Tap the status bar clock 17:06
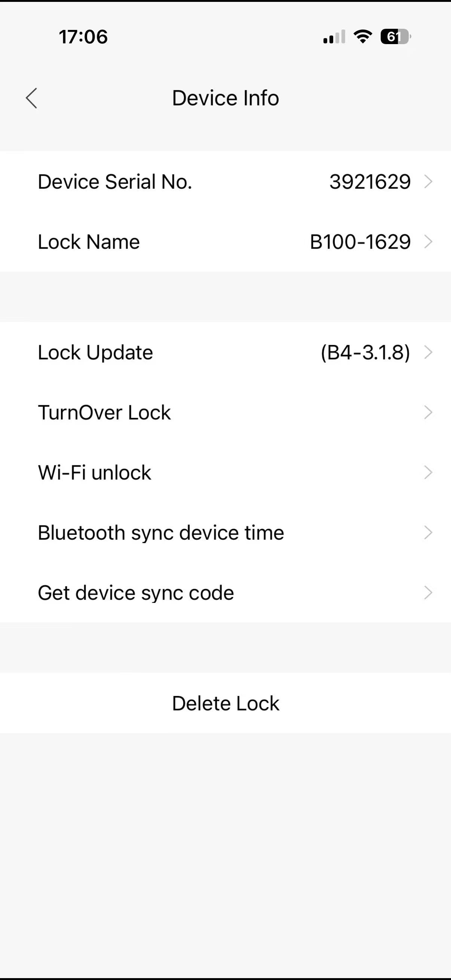 click(83, 37)
